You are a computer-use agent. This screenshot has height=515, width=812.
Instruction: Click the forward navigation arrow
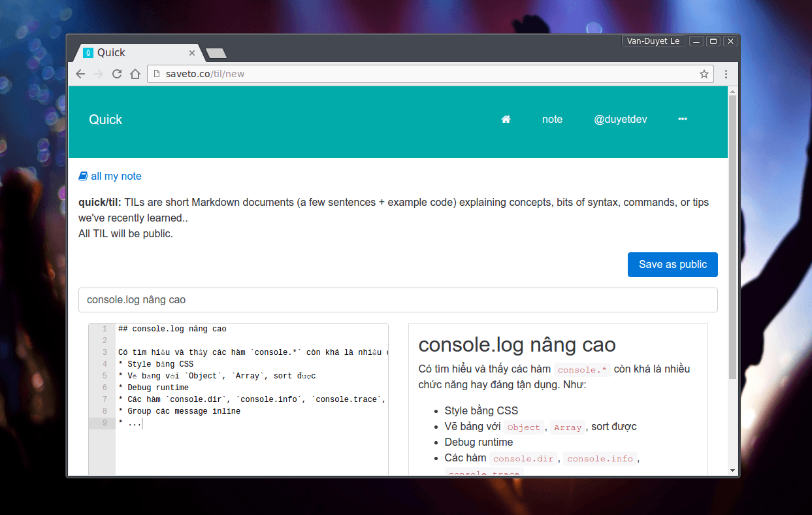tap(98, 74)
